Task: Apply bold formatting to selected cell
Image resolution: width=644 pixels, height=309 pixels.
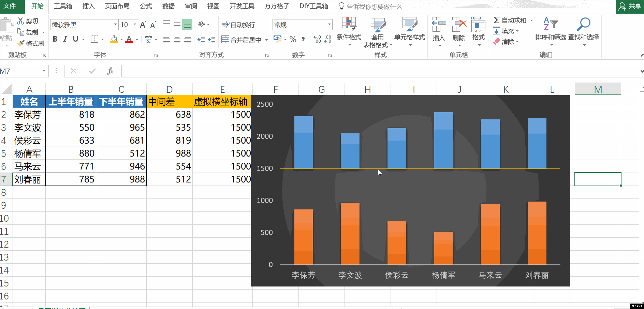Action: [x=55, y=39]
